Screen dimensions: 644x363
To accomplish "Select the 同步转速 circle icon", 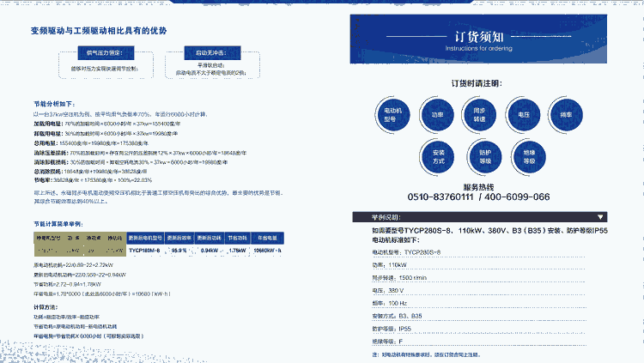I will tap(480, 114).
